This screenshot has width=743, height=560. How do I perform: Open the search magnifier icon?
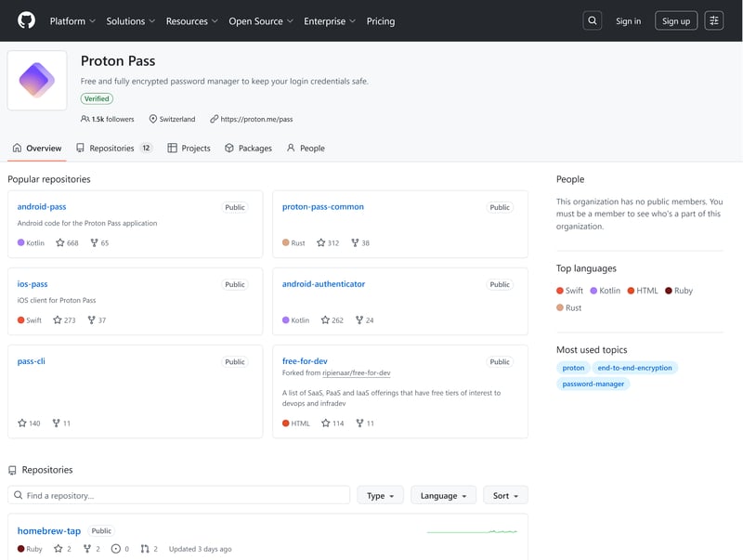593,20
